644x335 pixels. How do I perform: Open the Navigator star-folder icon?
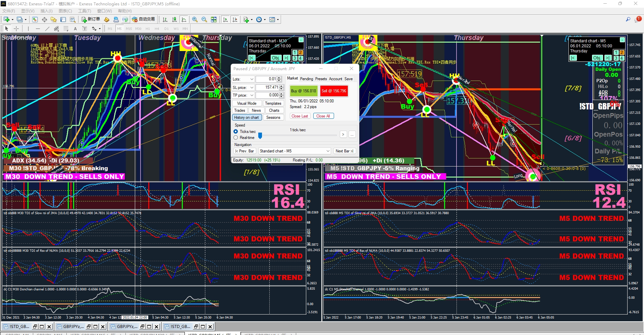54,19
